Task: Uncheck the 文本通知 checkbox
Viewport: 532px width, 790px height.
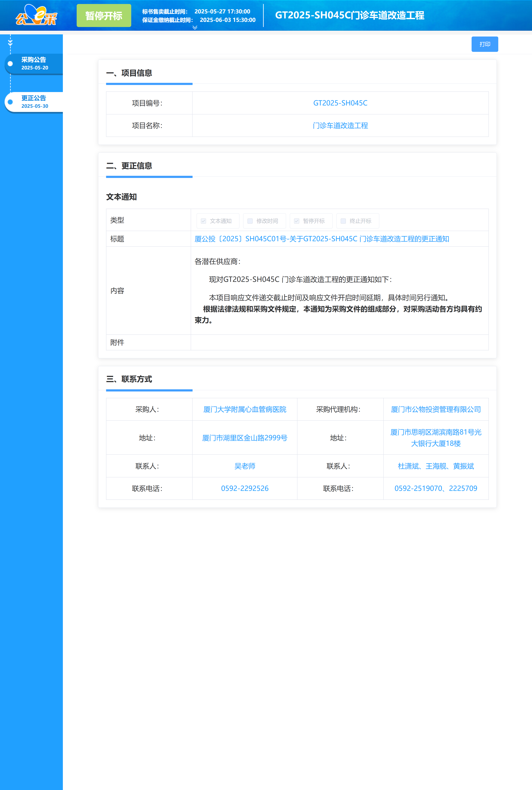Action: click(203, 221)
